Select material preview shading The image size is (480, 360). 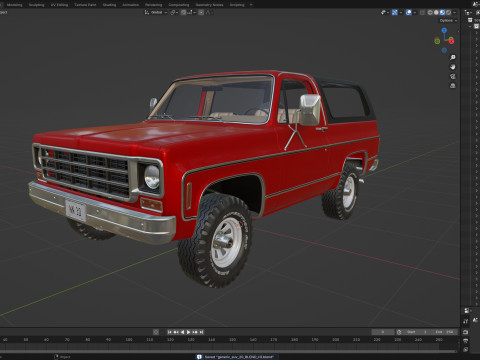click(x=442, y=12)
